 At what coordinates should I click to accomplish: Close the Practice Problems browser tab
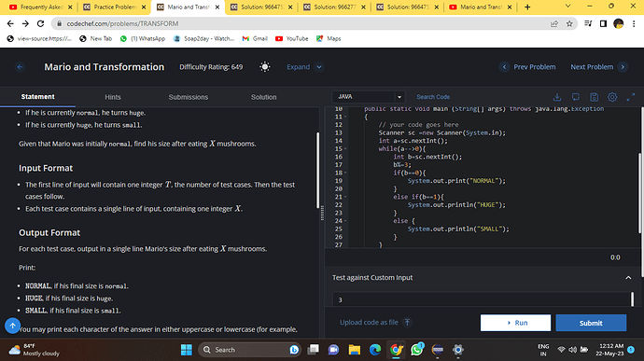144,7
